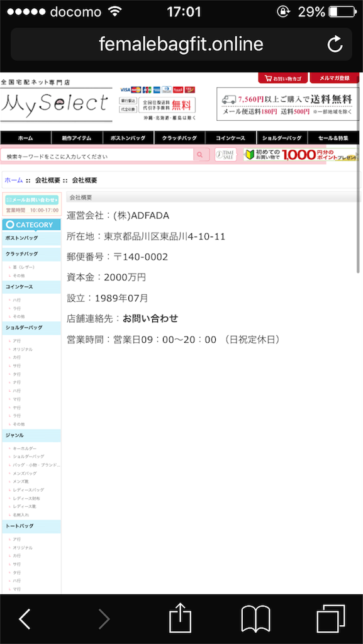Open ジャンル sidebar category heading
The image size is (363, 644).
pos(31,435)
